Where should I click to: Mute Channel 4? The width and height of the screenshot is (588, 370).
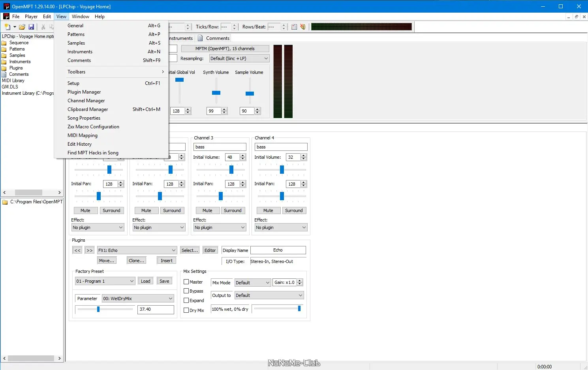tap(269, 210)
